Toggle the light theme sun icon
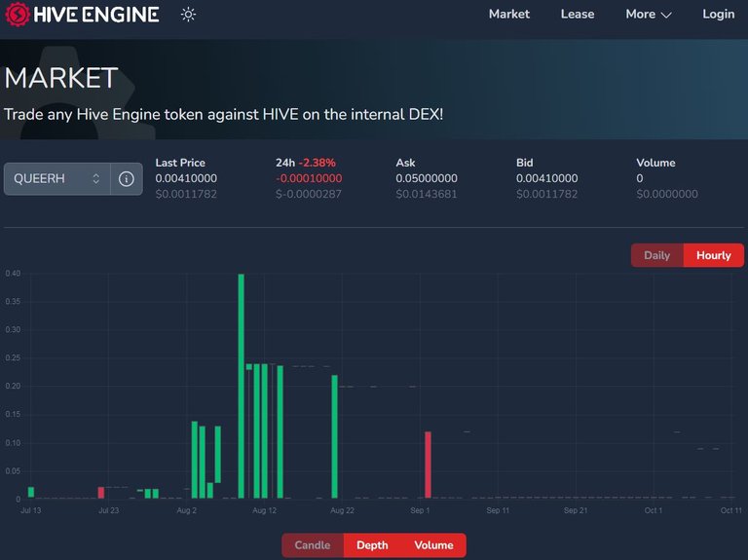The width and height of the screenshot is (748, 560). [188, 15]
